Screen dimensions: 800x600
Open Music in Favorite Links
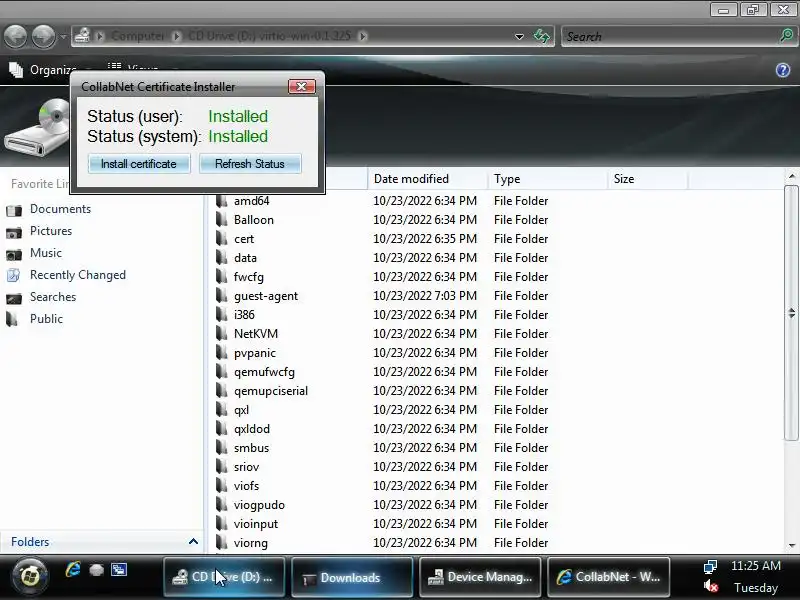46,253
